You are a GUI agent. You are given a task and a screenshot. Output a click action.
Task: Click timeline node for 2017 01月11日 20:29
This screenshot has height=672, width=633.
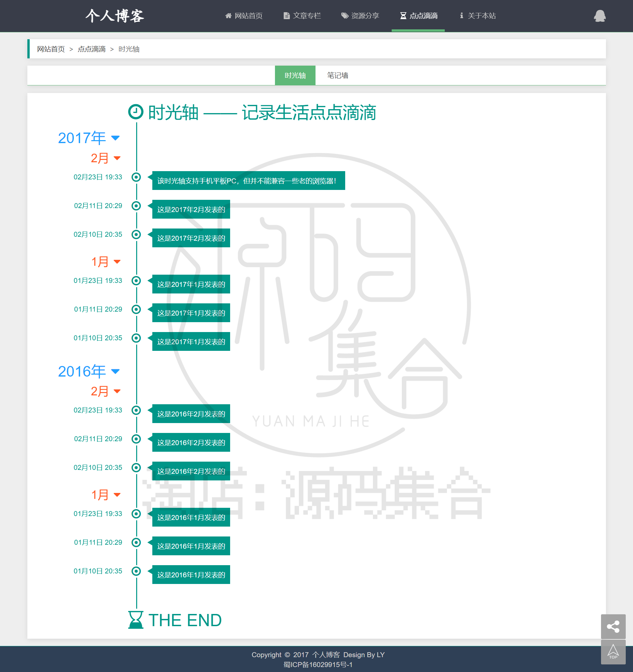[136, 309]
